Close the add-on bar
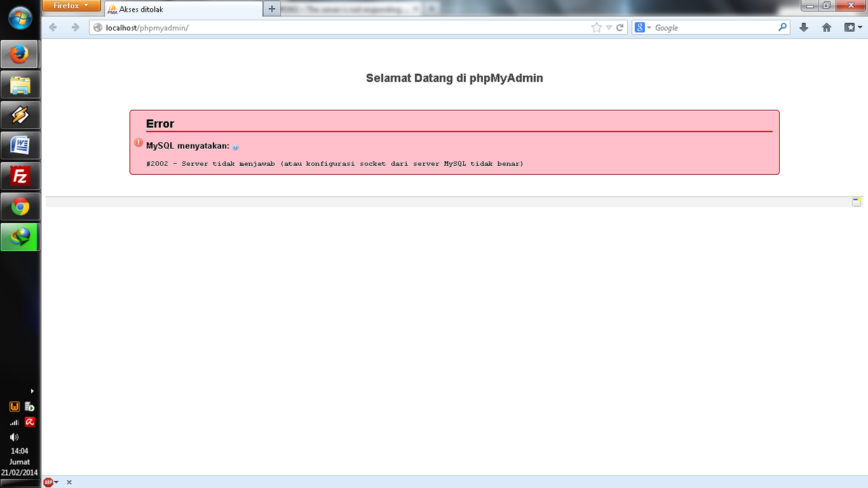 (x=69, y=483)
